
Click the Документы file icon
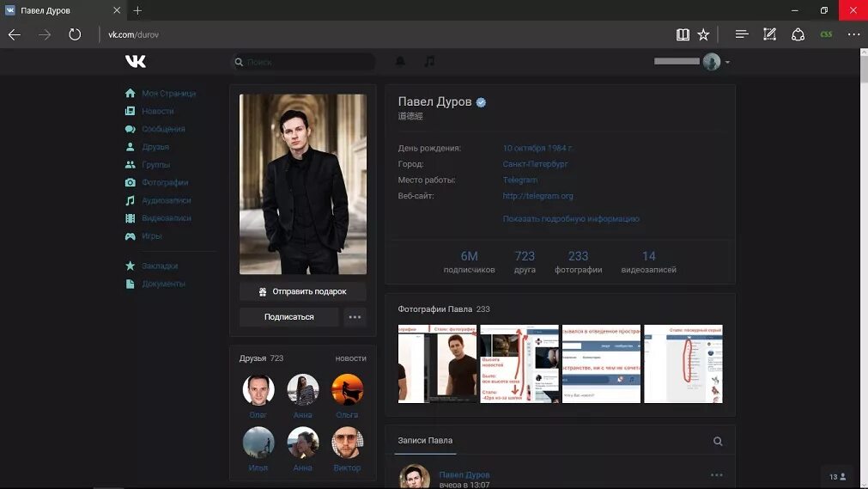coord(131,284)
